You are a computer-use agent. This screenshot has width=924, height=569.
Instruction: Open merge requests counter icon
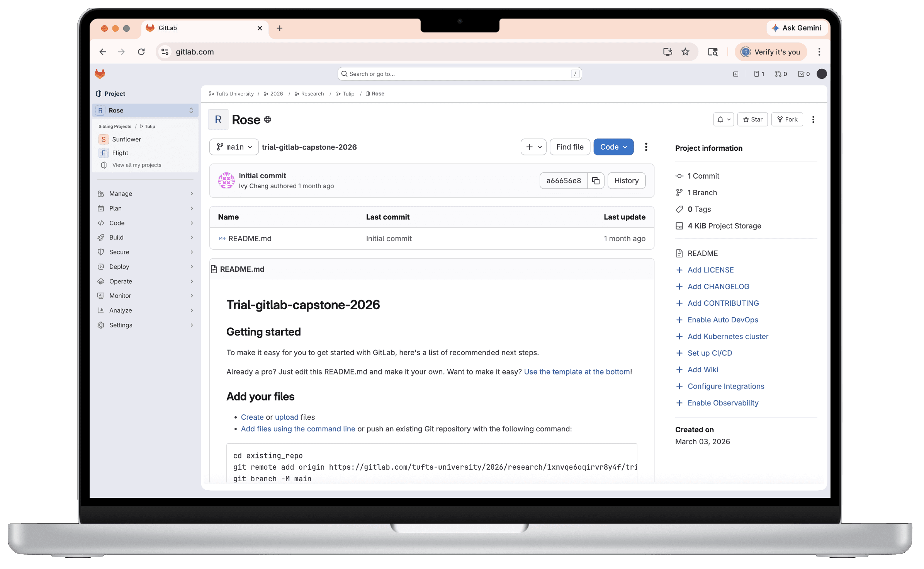click(x=781, y=74)
